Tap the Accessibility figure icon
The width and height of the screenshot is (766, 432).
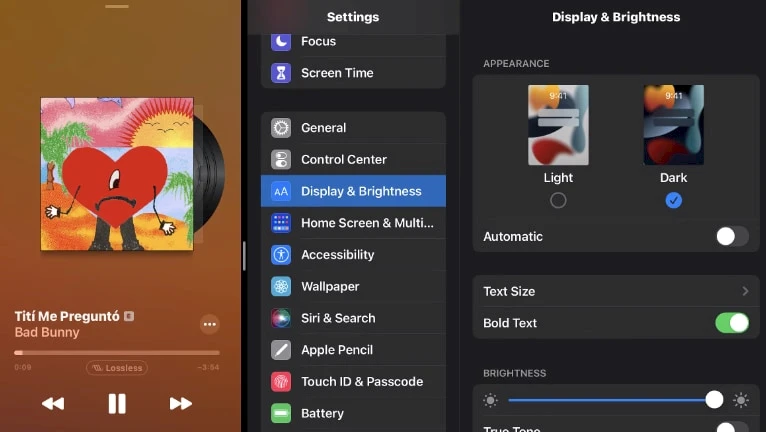pyautogui.click(x=281, y=255)
